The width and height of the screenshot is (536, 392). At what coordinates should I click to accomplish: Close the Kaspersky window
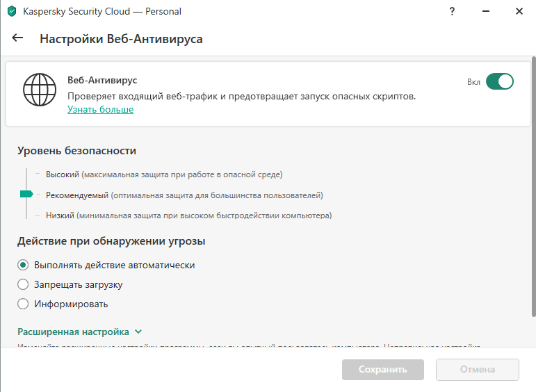pos(519,12)
